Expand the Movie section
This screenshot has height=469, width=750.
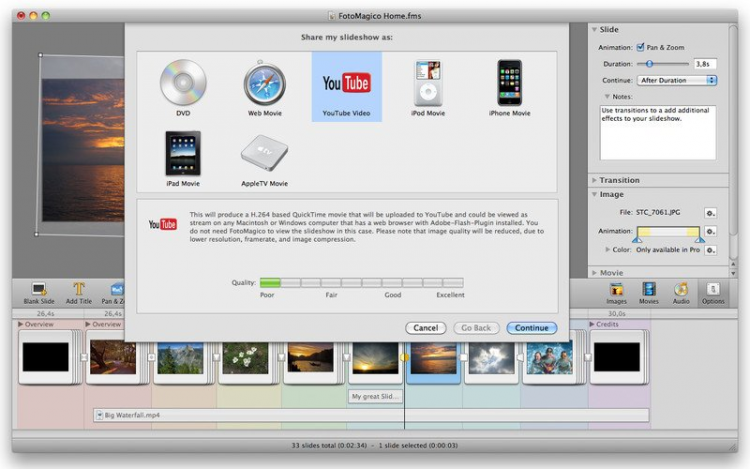(x=595, y=273)
